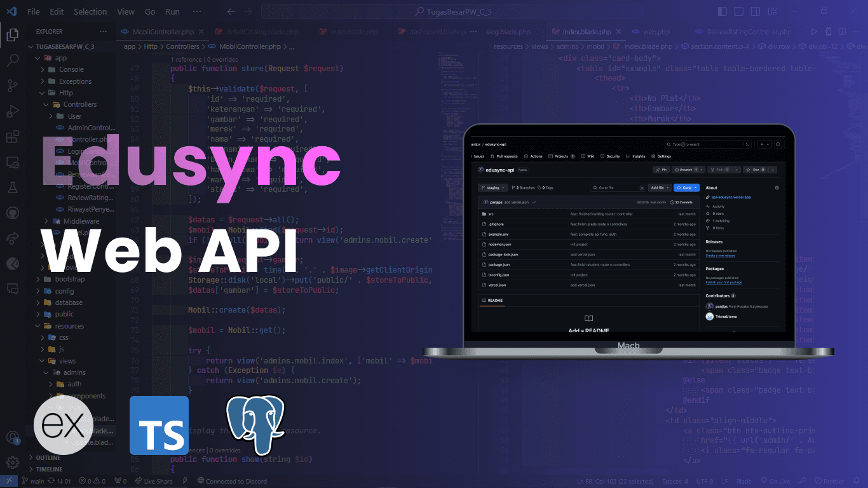Open the Actions tab on GitHub
This screenshot has width=868, height=488.
tap(534, 156)
